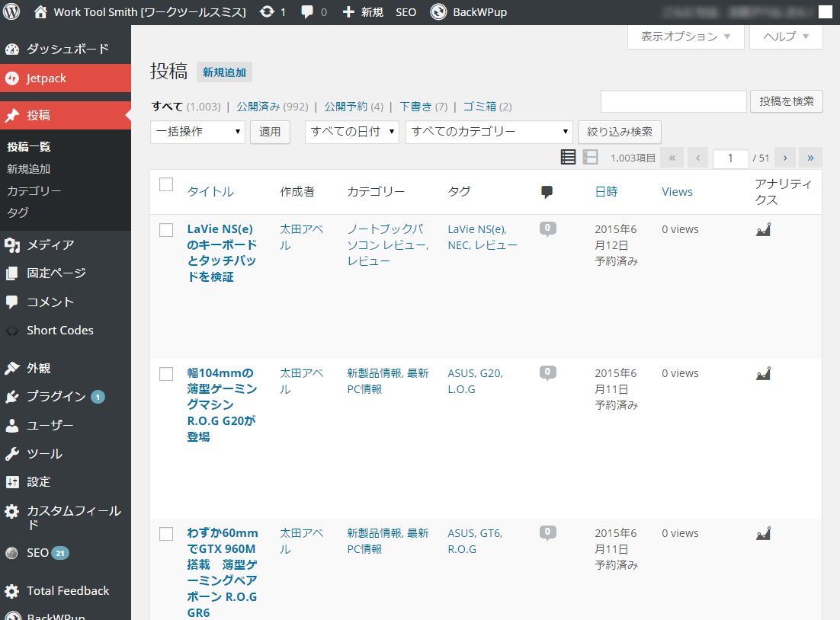Screen dimensions: 840x620
Task: Open ノートブックパソコン レビュー category link
Action: pyautogui.click(x=386, y=237)
